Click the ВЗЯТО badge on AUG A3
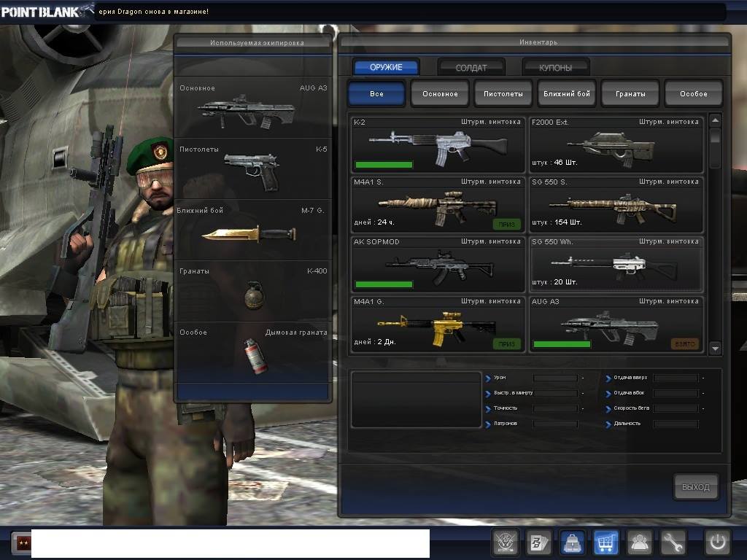This screenshot has height=560, width=747. pyautogui.click(x=684, y=343)
